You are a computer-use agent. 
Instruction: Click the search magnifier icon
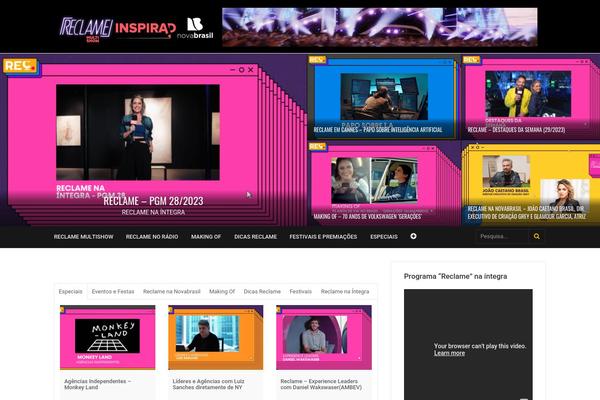[x=536, y=236]
